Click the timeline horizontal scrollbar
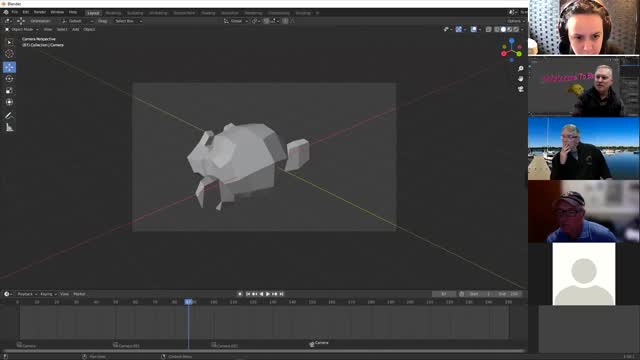640x360 pixels. pyautogui.click(x=263, y=351)
